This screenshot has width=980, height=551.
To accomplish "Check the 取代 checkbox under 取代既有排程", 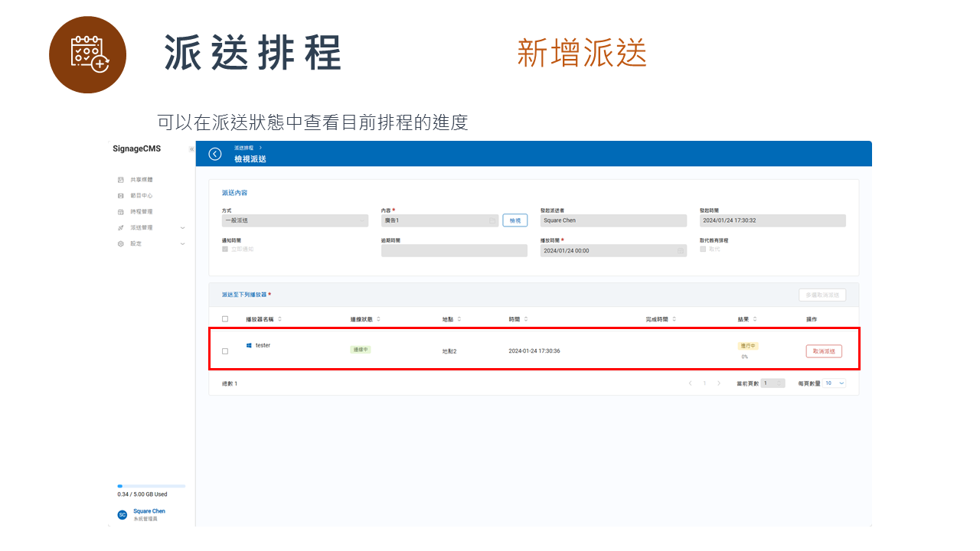I will click(x=702, y=249).
